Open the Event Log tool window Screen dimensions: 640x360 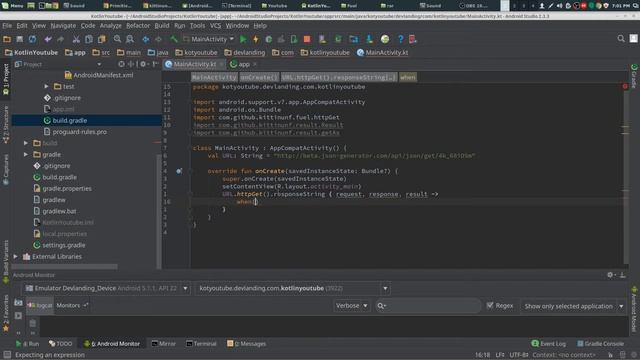pos(549,344)
